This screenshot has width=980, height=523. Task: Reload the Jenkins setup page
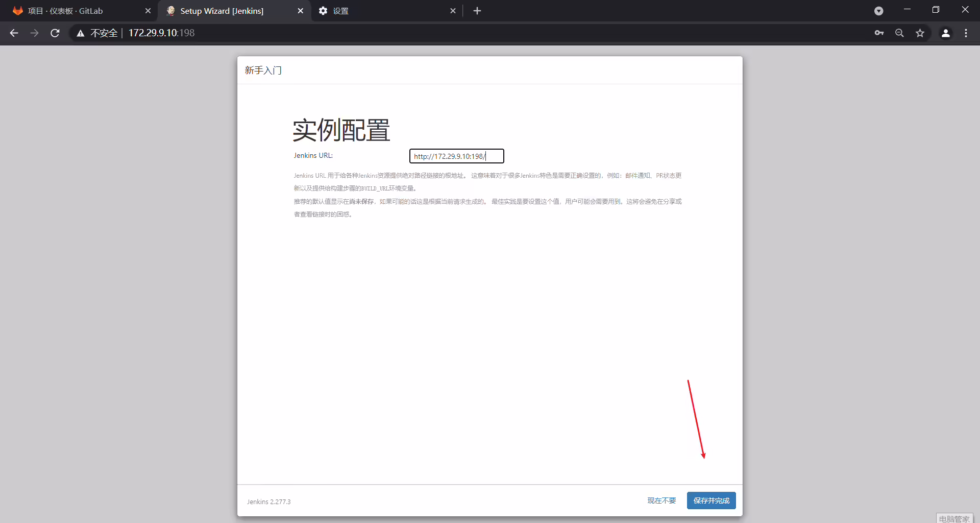pyautogui.click(x=55, y=33)
